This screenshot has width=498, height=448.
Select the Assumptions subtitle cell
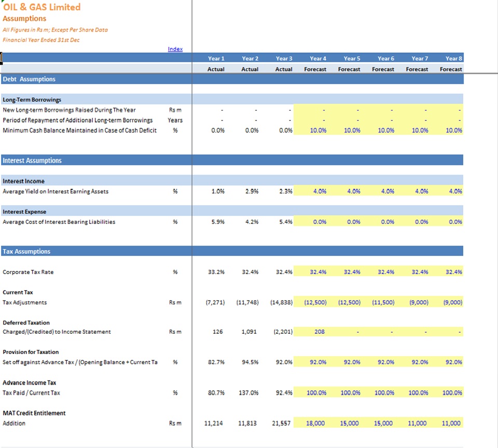pos(24,18)
